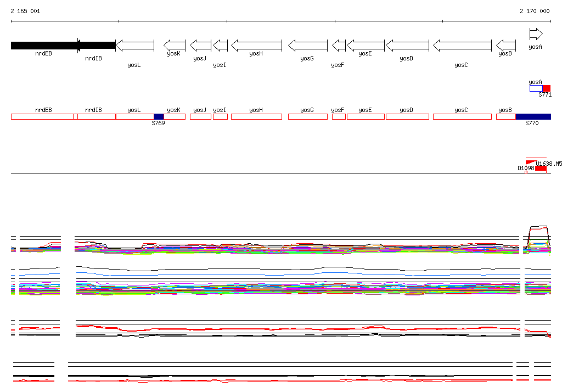The width and height of the screenshot is (562, 392).
Task: Select the yosE red outlined segment box
Action: [366, 116]
